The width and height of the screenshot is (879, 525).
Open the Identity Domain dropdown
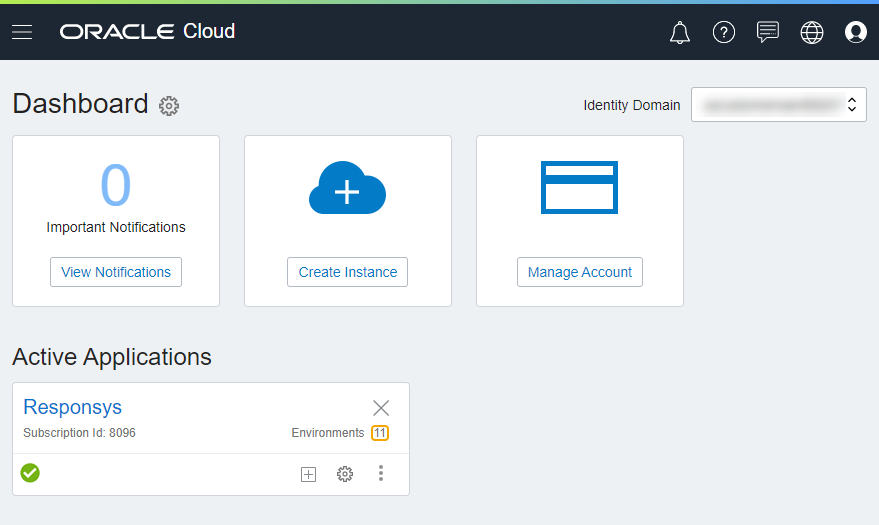coord(779,104)
